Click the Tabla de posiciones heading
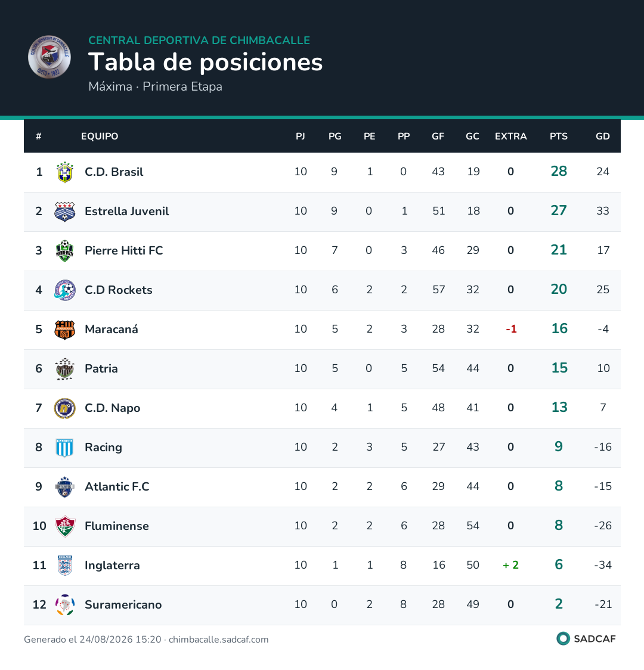644x670 pixels. tap(205, 62)
